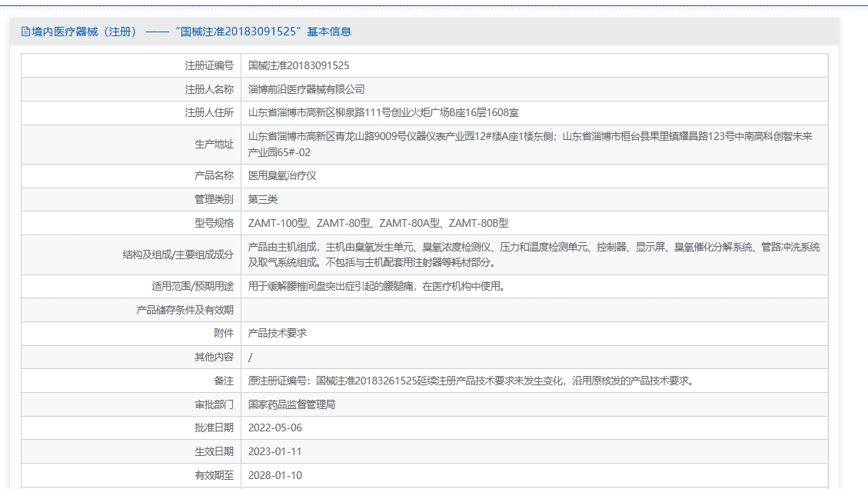Click the 有效期至 label

click(x=215, y=476)
